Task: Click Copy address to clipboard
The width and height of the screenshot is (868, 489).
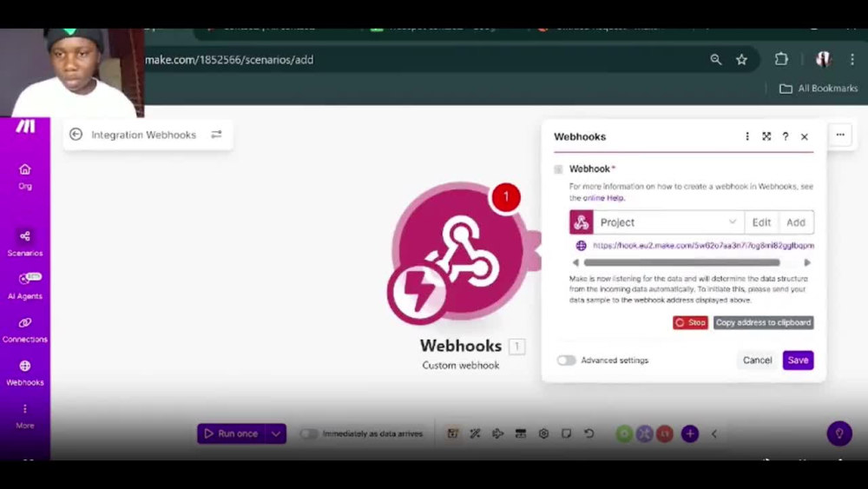Action: click(x=763, y=322)
